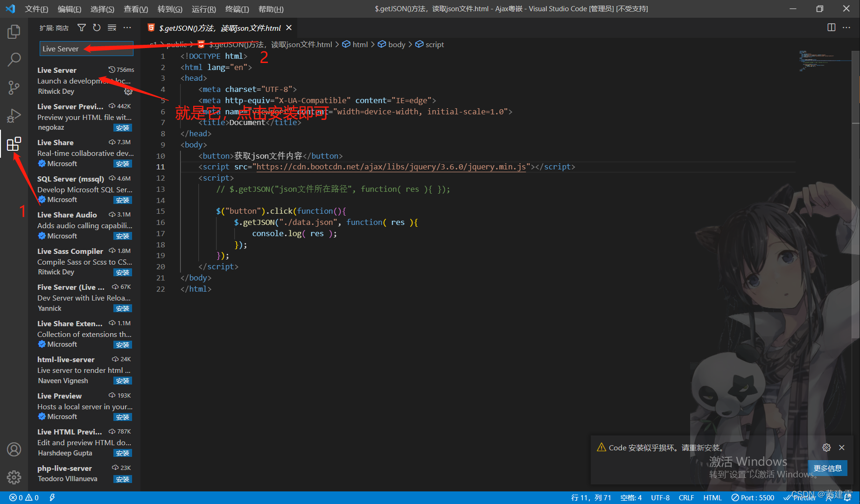This screenshot has width=860, height=504.
Task: Open the script breadcrumb dropdown
Action: coord(430,44)
